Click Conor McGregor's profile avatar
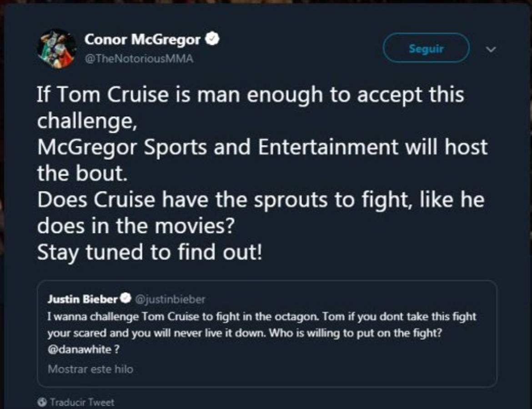Image resolution: width=532 pixels, height=409 pixels. (x=56, y=49)
